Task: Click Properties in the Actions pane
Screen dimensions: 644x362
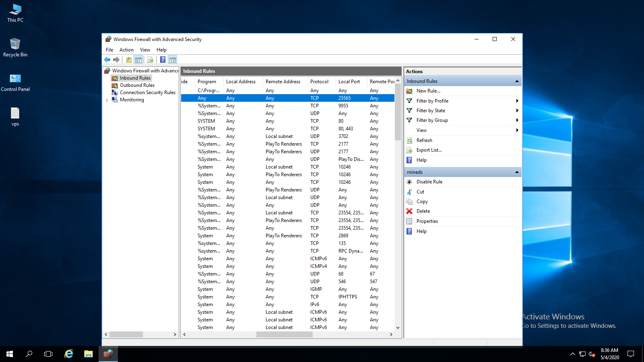Action: coord(427,221)
